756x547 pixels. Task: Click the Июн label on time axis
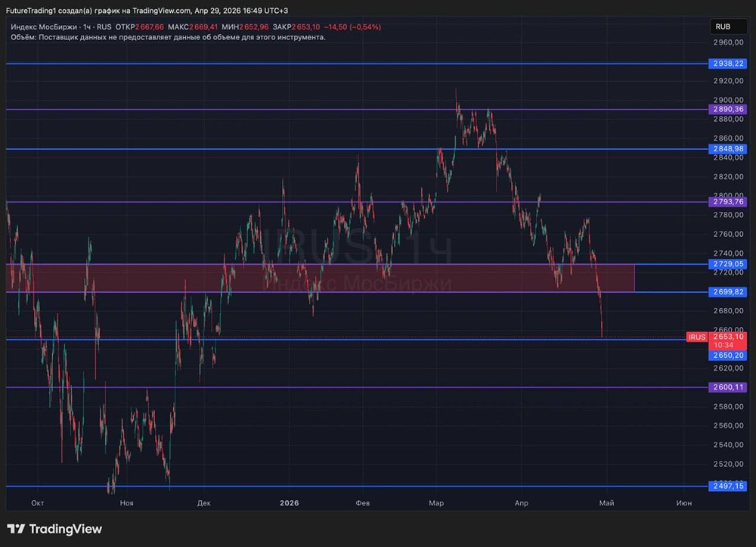[684, 503]
